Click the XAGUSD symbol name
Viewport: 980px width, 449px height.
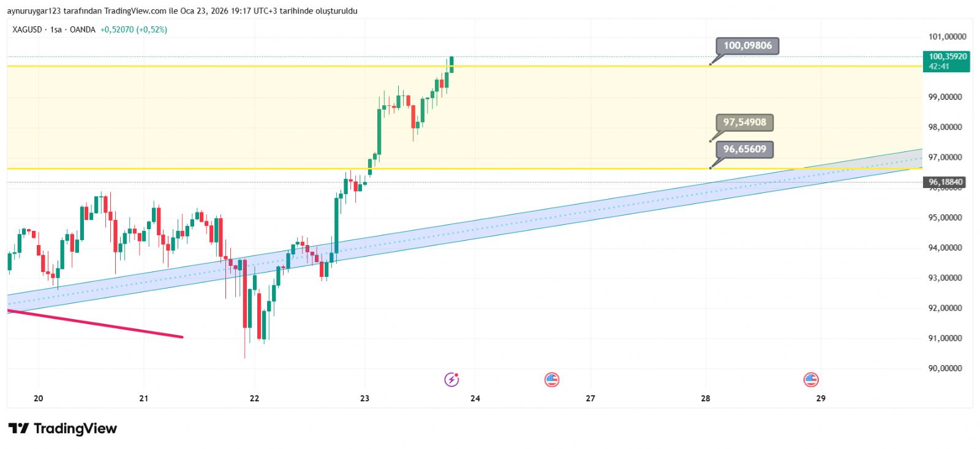click(x=27, y=29)
